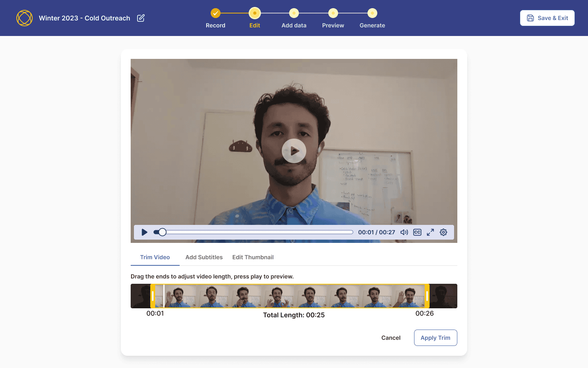The height and width of the screenshot is (368, 588).
Task: Click the large center play overlay
Action: [x=294, y=151]
